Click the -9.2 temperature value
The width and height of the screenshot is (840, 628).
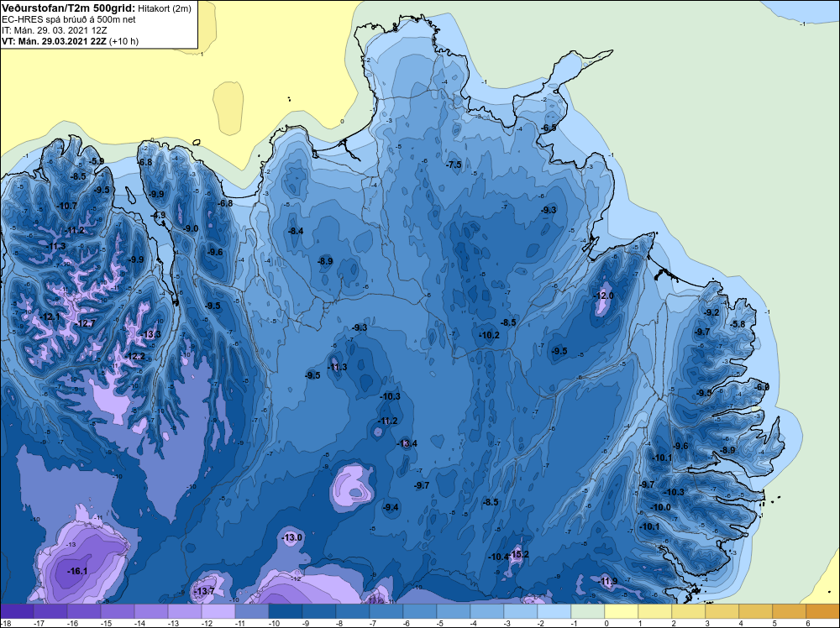[x=711, y=312]
